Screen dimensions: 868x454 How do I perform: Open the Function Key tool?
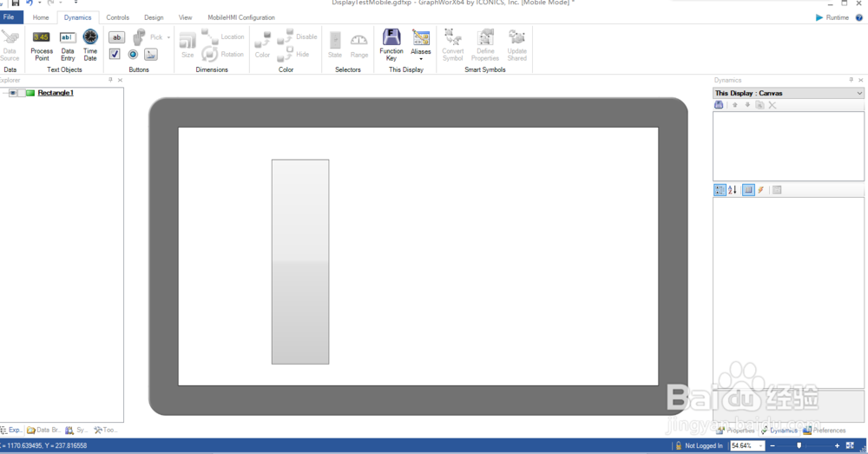391,45
